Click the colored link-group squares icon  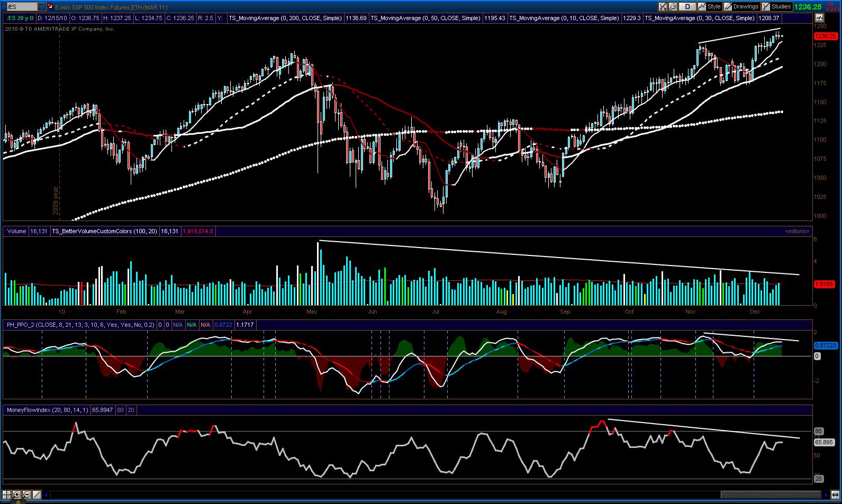click(x=50, y=7)
